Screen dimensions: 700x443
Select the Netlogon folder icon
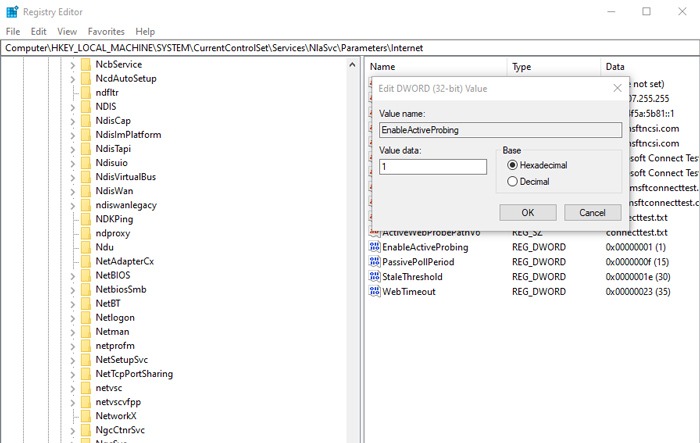coord(86,318)
